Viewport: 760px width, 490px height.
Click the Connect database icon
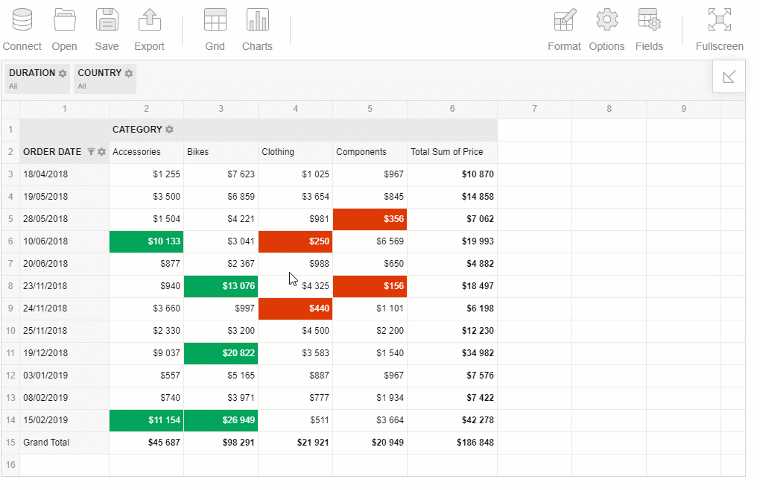click(x=22, y=20)
